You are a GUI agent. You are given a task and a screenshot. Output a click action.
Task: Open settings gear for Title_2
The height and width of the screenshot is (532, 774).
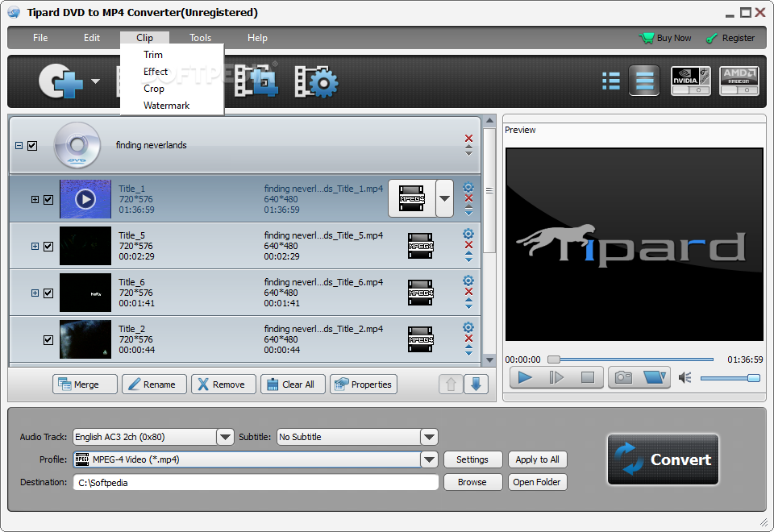point(468,327)
